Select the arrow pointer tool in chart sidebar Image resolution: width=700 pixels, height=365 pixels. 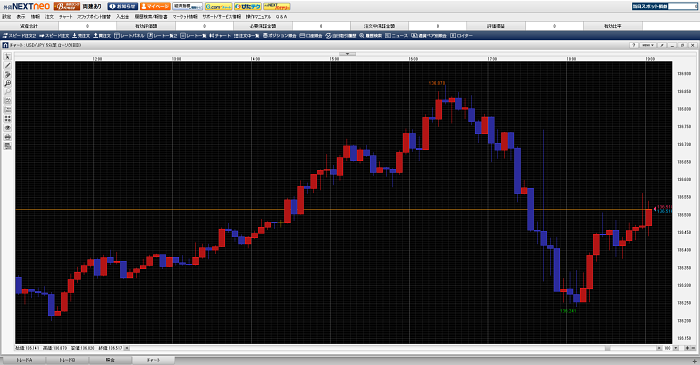(x=8, y=57)
